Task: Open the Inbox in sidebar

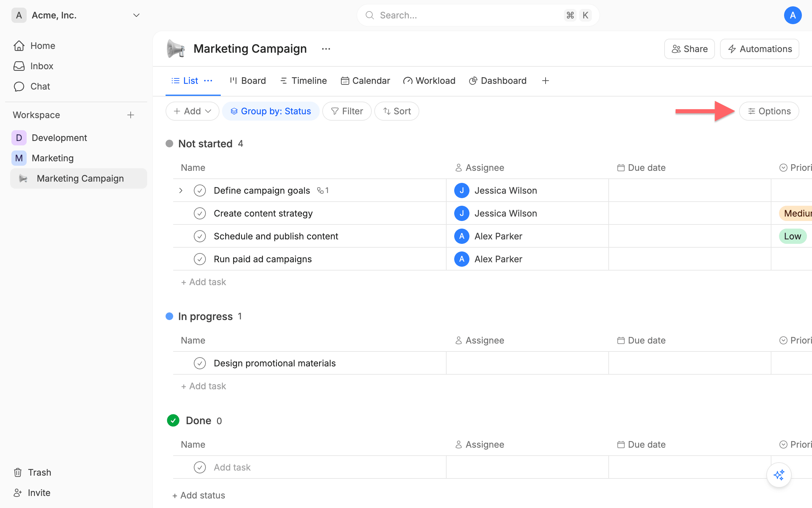Action: [x=33, y=66]
